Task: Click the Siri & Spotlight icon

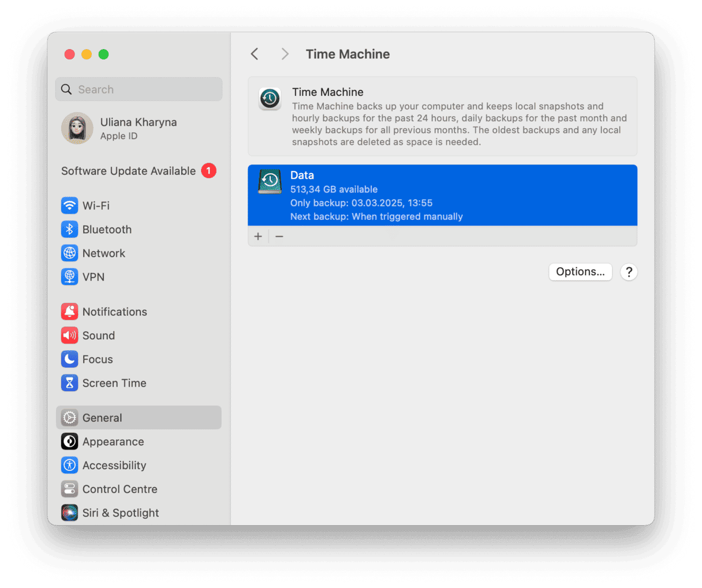Action: tap(69, 512)
